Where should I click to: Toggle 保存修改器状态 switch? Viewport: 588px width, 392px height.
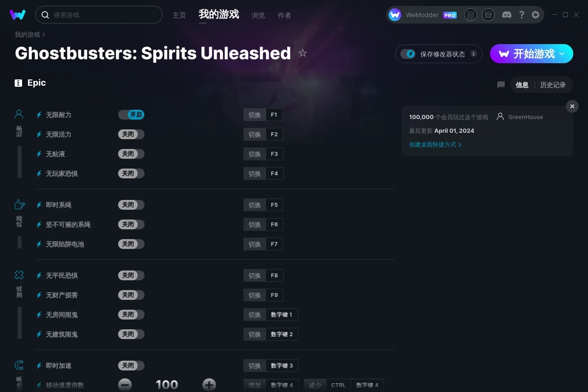[x=408, y=54]
